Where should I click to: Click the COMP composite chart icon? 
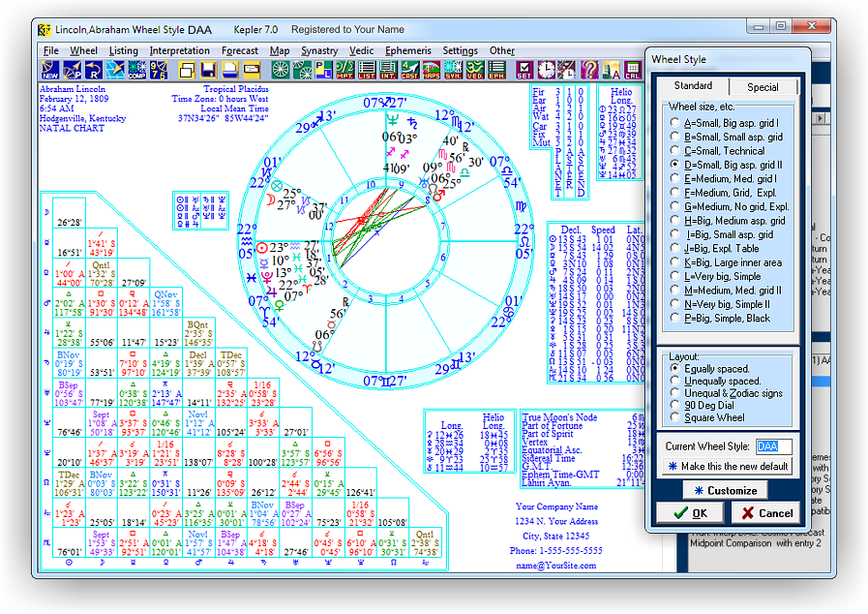click(x=136, y=71)
